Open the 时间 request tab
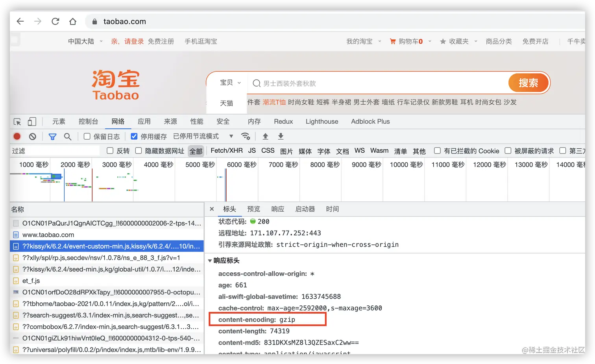The width and height of the screenshot is (595, 364). 332,209
